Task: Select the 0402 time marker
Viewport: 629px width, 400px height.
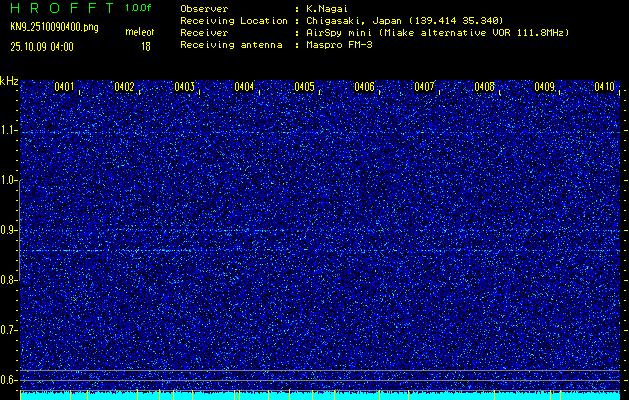Action: tap(124, 87)
